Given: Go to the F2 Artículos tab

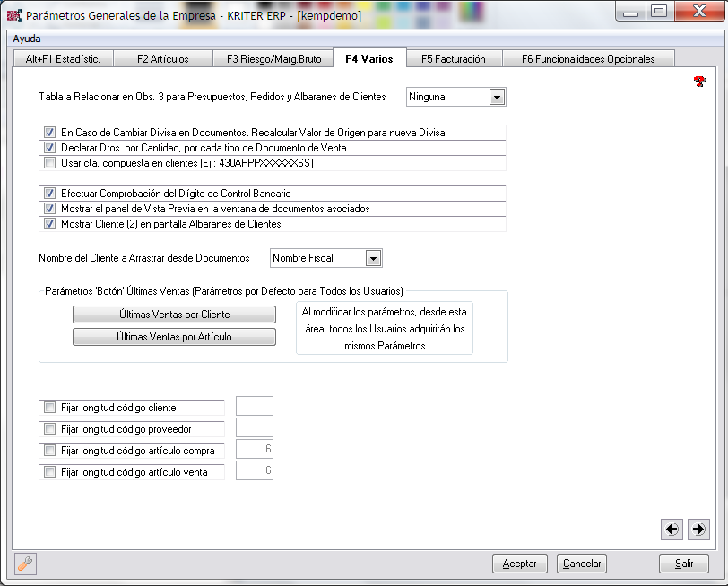Looking at the screenshot, I should point(162,59).
